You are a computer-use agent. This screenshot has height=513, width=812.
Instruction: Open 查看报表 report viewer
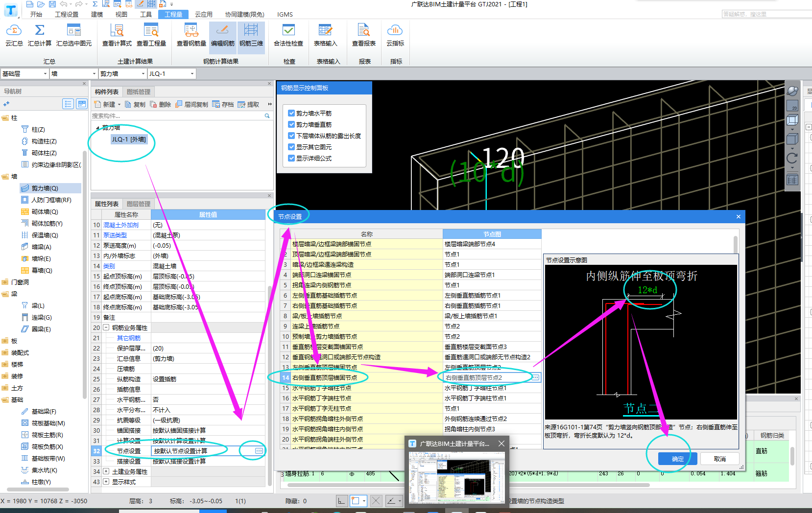click(x=363, y=35)
